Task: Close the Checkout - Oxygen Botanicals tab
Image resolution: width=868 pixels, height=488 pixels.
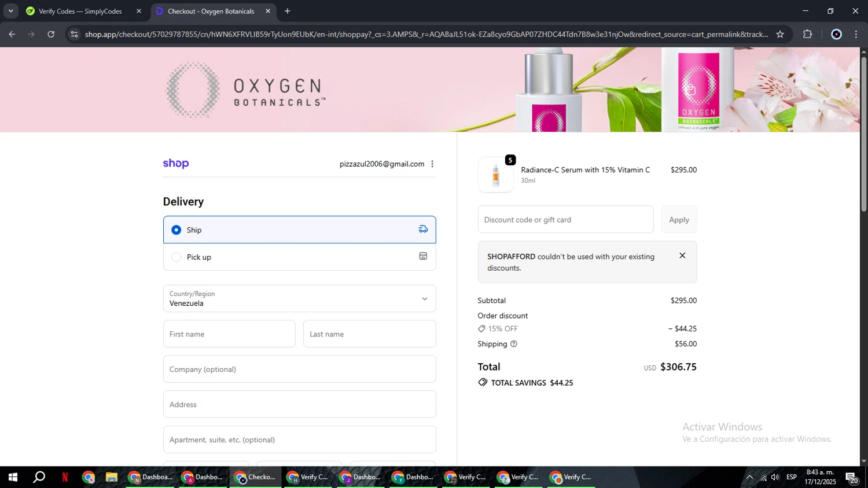Action: pyautogui.click(x=268, y=11)
